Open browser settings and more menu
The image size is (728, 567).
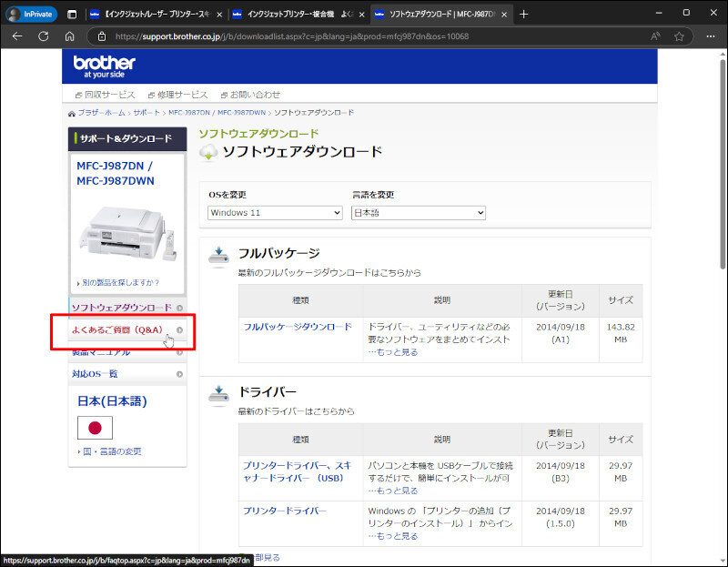click(x=711, y=36)
